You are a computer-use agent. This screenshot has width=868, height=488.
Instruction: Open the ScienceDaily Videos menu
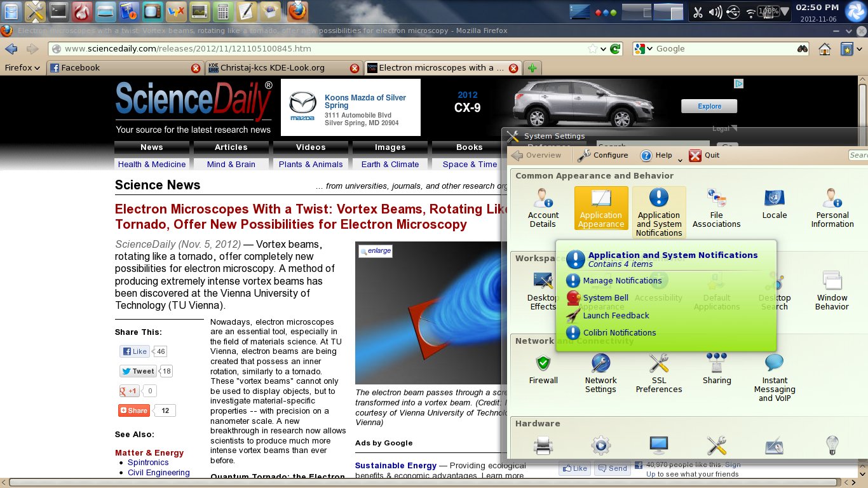(x=311, y=147)
